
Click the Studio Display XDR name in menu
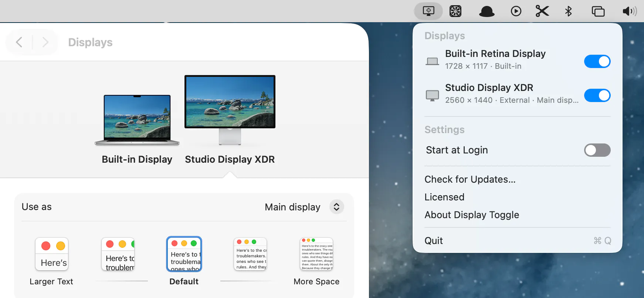coord(489,88)
